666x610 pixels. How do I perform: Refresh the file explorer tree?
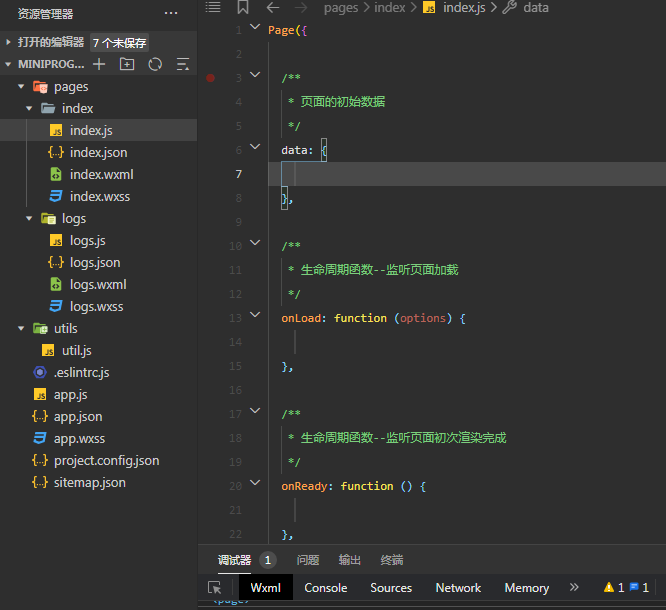tap(155, 64)
